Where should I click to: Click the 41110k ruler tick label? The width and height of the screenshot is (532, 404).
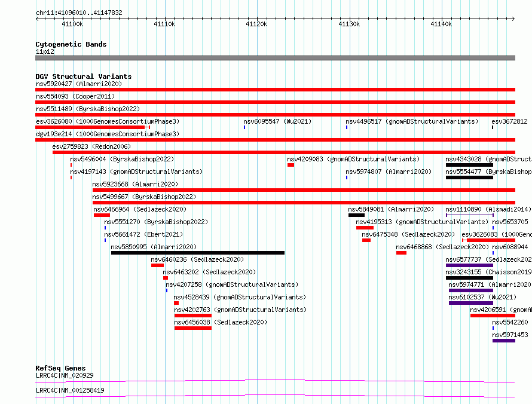(x=164, y=24)
